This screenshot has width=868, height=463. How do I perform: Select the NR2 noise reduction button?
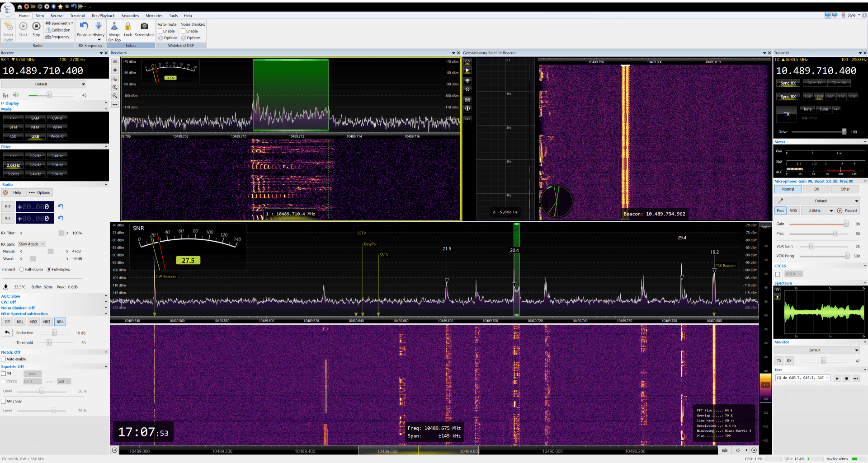33,322
